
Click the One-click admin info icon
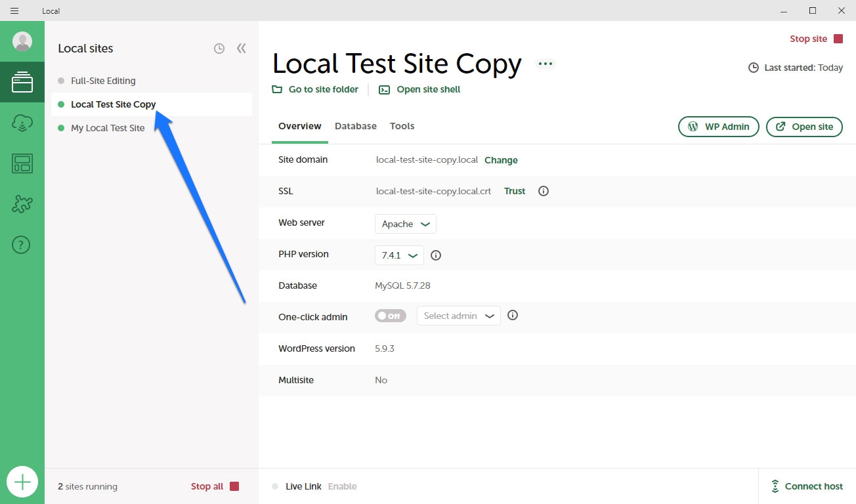pos(513,315)
